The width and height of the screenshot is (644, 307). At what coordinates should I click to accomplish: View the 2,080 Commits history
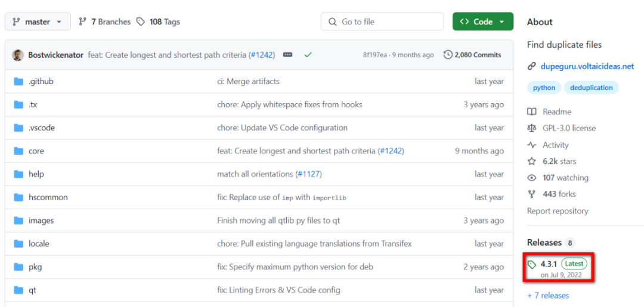tap(473, 55)
